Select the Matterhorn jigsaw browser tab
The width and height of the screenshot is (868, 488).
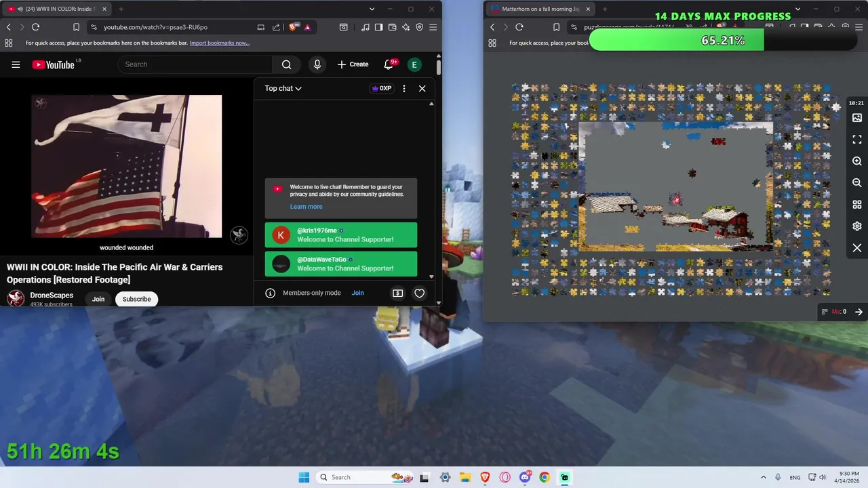539,9
